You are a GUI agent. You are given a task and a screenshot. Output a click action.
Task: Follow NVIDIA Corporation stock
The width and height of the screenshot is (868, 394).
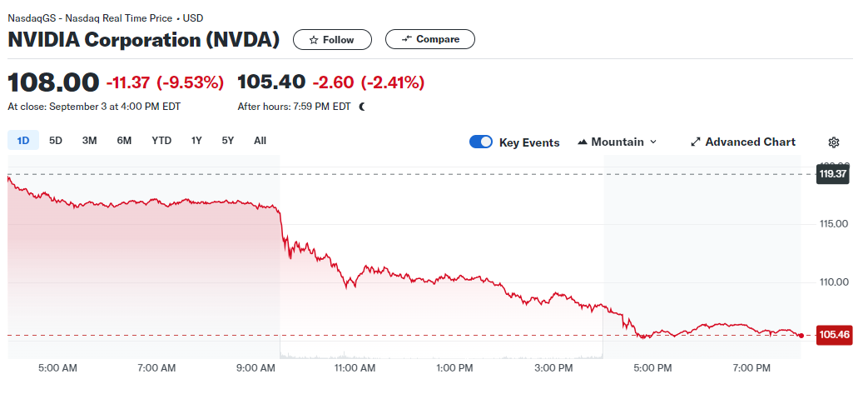click(330, 40)
